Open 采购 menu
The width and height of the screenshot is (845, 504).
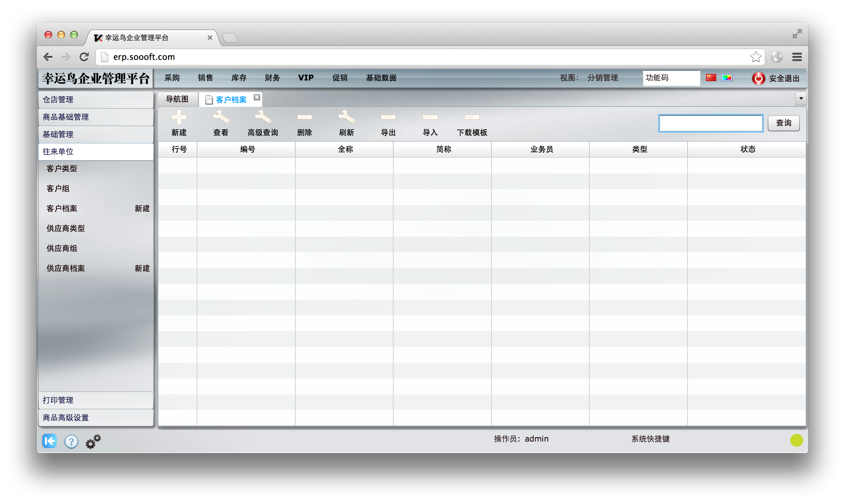tap(172, 78)
